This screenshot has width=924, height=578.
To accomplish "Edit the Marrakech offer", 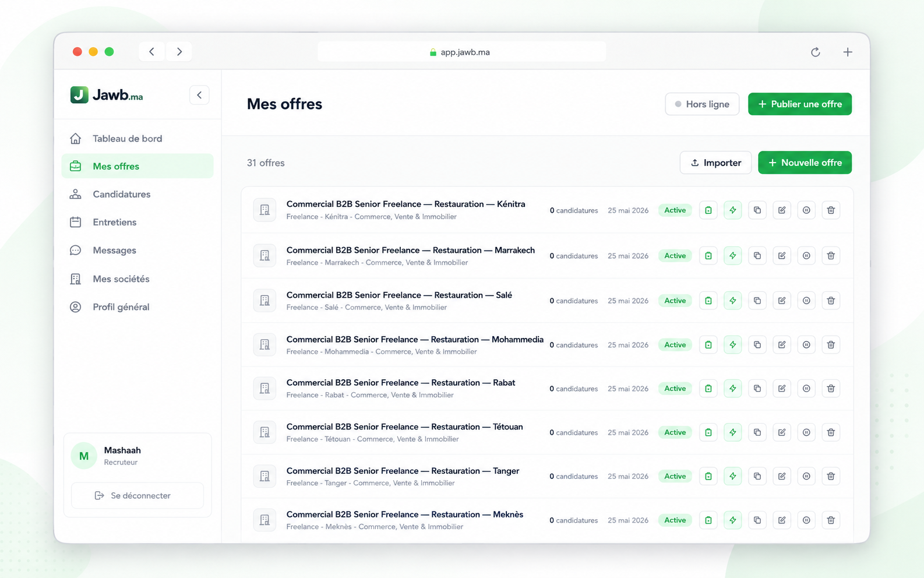I will pos(782,256).
